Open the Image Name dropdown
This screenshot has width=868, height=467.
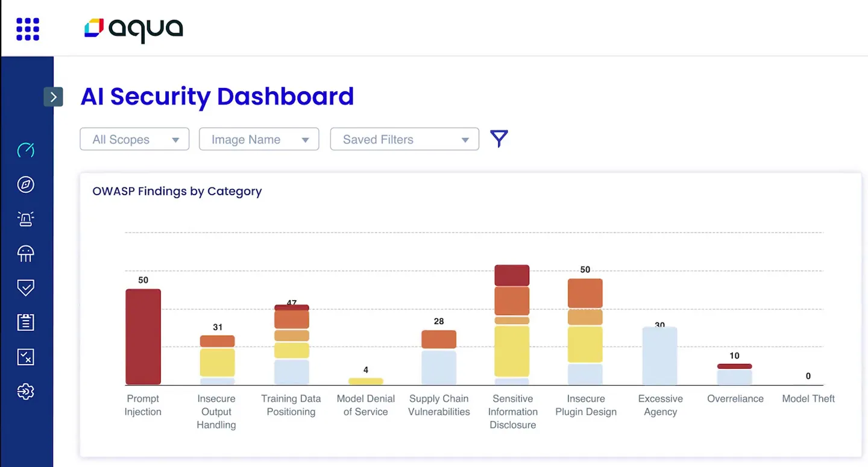259,139
